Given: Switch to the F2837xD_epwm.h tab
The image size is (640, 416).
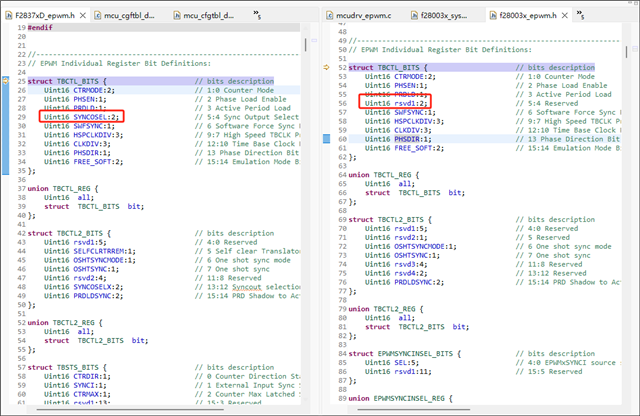Looking at the screenshot, I should [x=44, y=16].
